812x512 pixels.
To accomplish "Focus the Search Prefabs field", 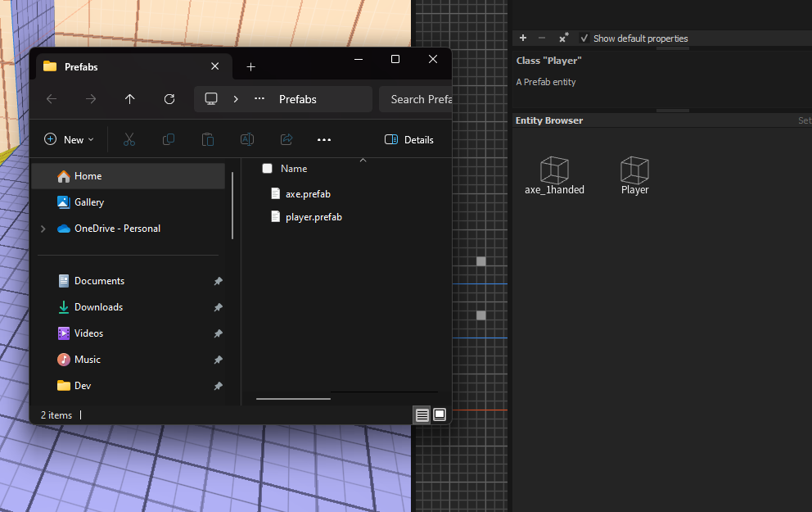I will pyautogui.click(x=415, y=99).
